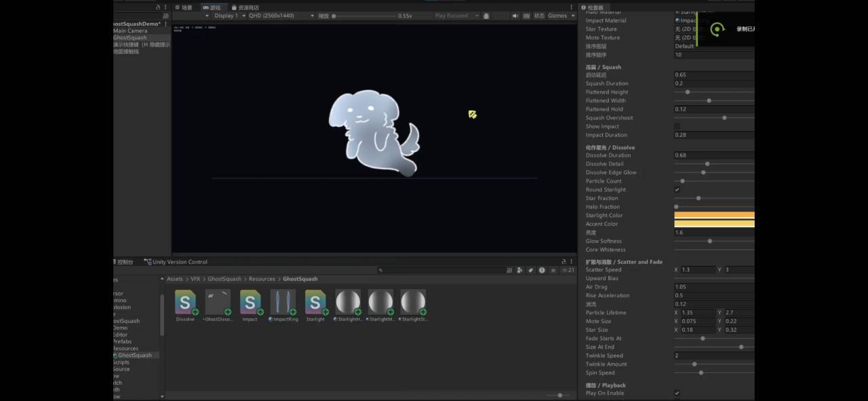Open the Starlight Color swatch

714,215
